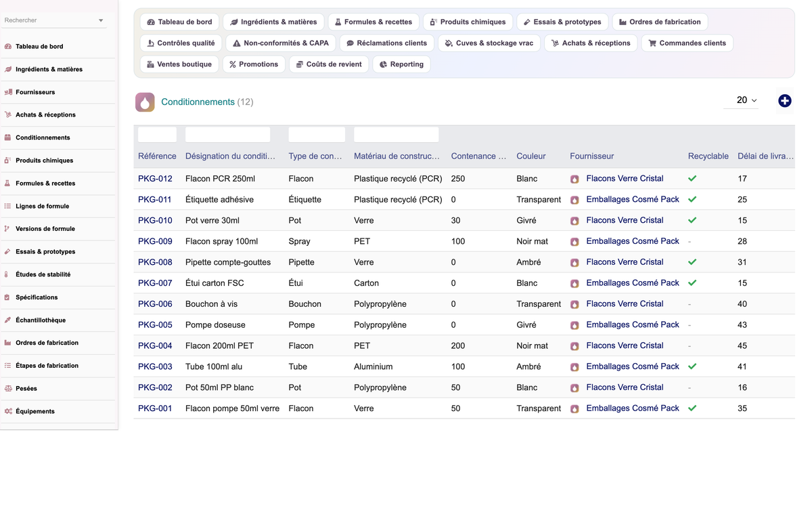Sort by Contenance column header

tap(478, 156)
